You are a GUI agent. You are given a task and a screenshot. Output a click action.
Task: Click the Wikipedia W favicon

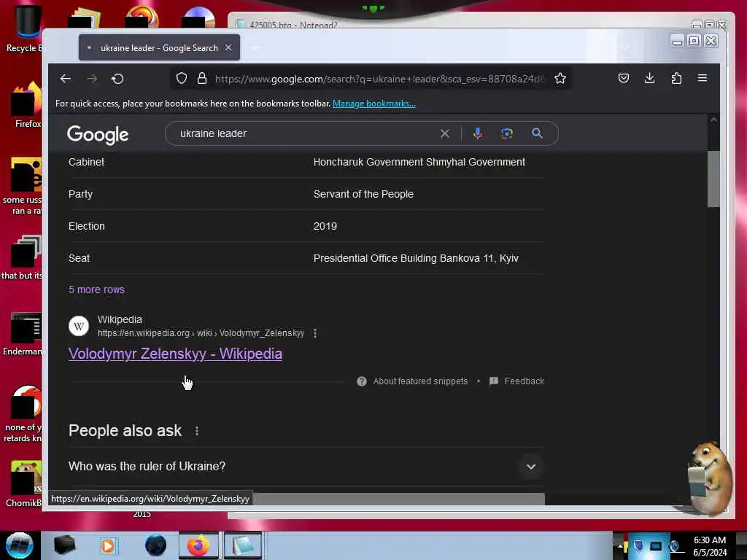79,326
